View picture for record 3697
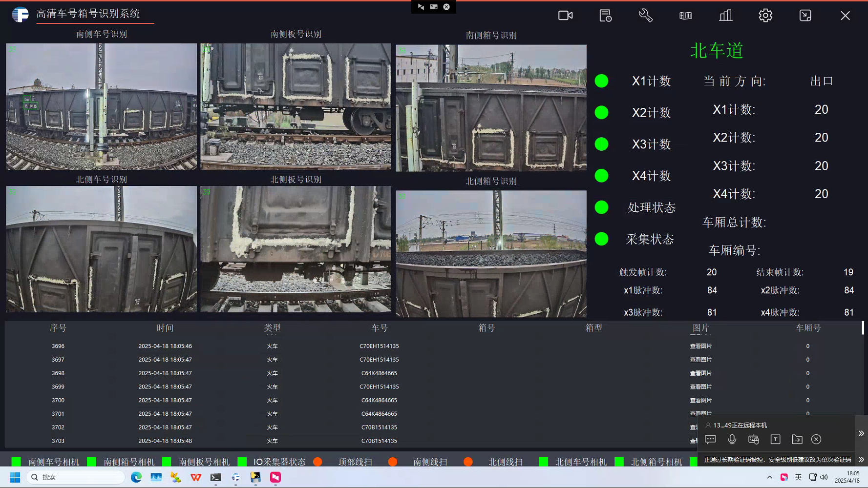This screenshot has width=868, height=488. [700, 360]
